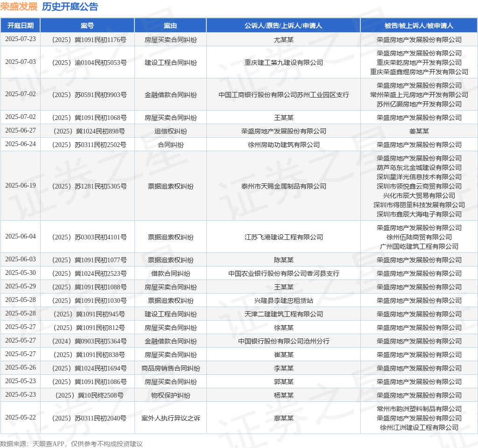This screenshot has height=448, width=478.
Task: Click the 历史开庭公告 heading
Action: [x=70, y=7]
